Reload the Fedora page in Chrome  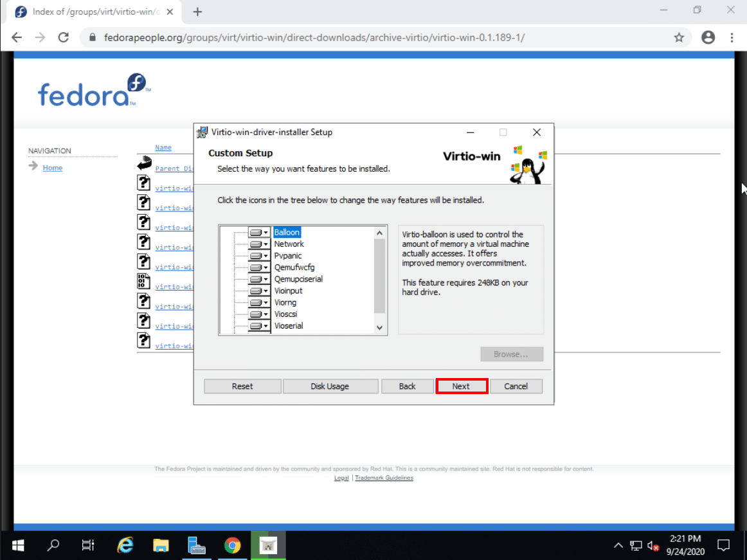[64, 38]
